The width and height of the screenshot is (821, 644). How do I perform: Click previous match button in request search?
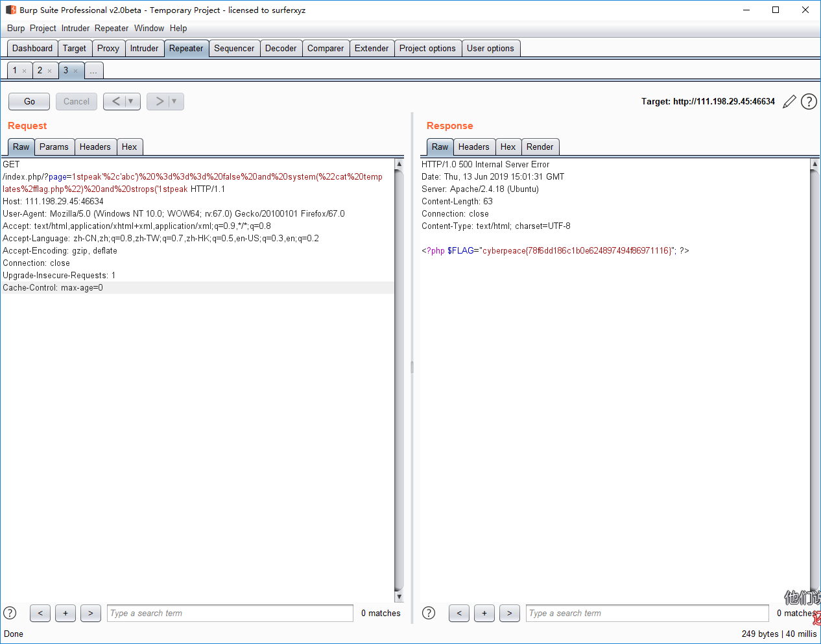[x=40, y=613]
